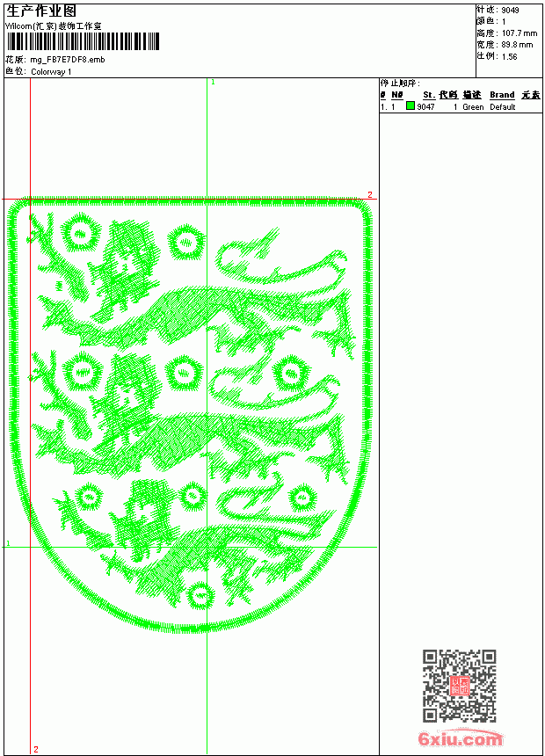Click the 'St.' column header
545x756 pixels.
(x=429, y=95)
